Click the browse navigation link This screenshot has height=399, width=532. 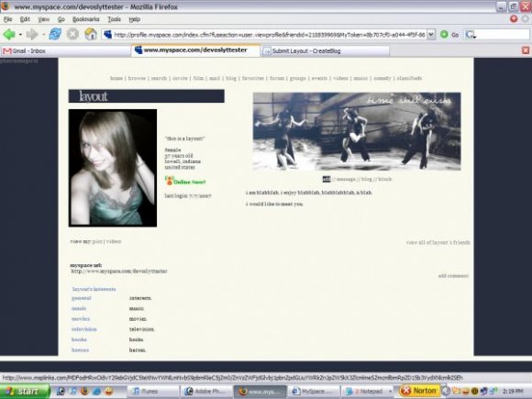(x=137, y=78)
